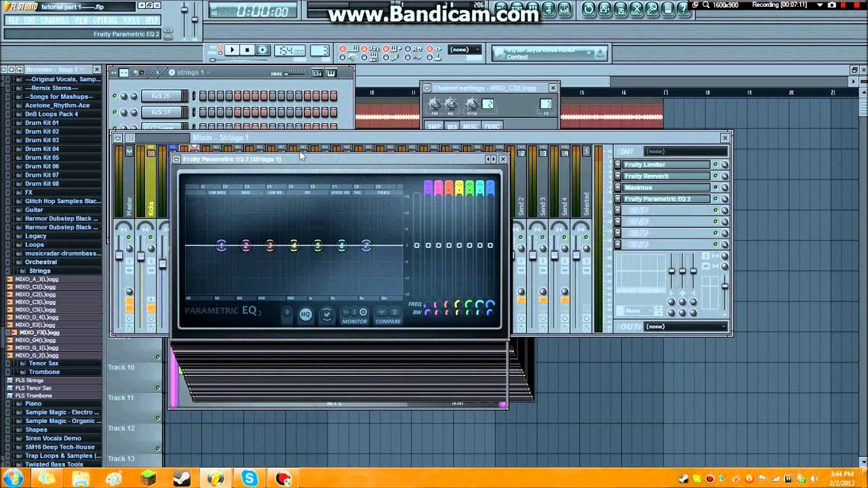868x488 pixels.
Task: Select EQ band 2 token
Action: point(245,245)
